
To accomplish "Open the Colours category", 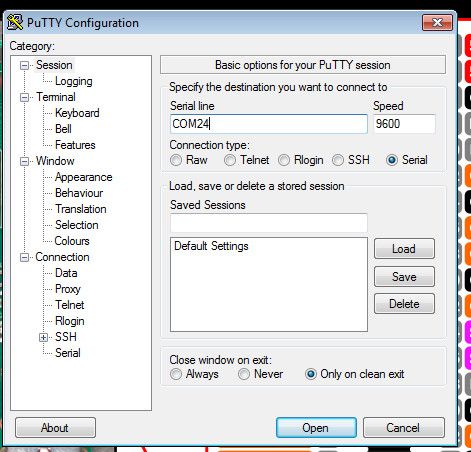I will pos(72,241).
